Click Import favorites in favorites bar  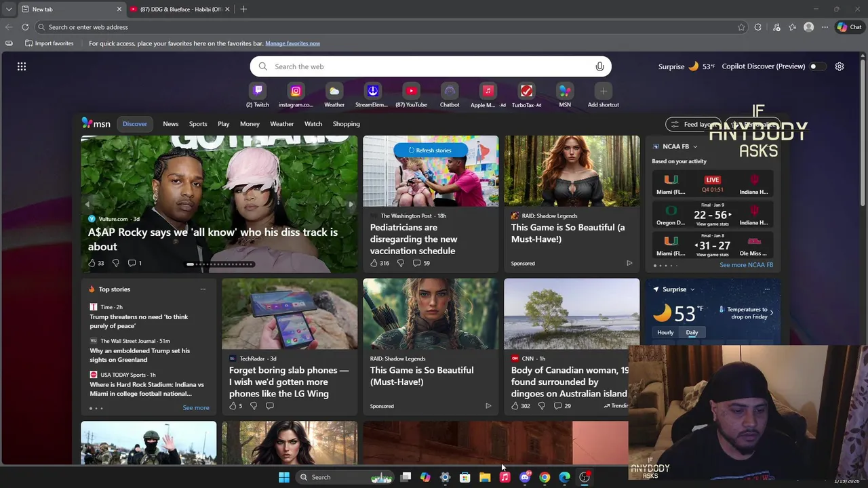tap(49, 43)
